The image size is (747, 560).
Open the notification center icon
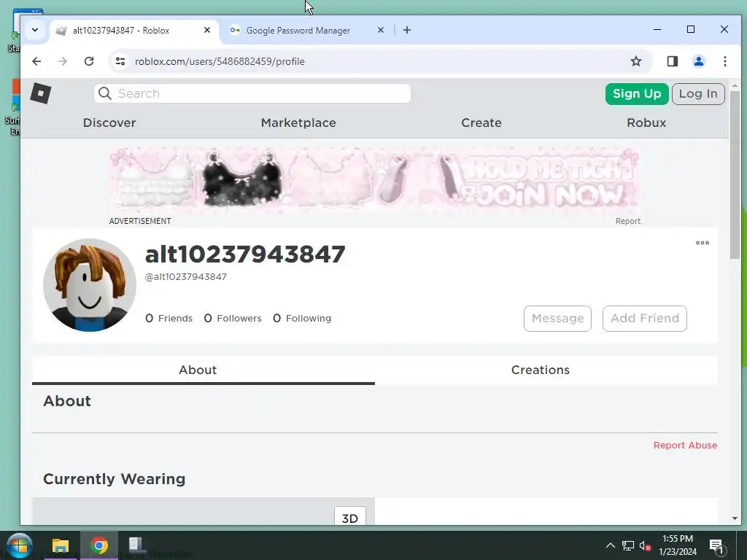point(716,546)
